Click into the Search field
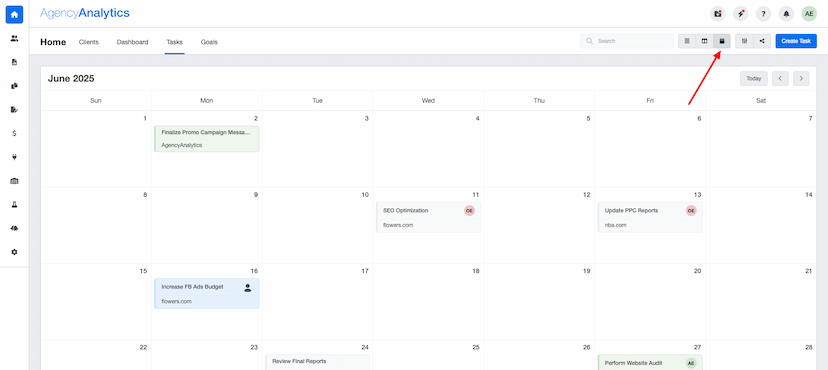This screenshot has height=370, width=828. (x=627, y=41)
